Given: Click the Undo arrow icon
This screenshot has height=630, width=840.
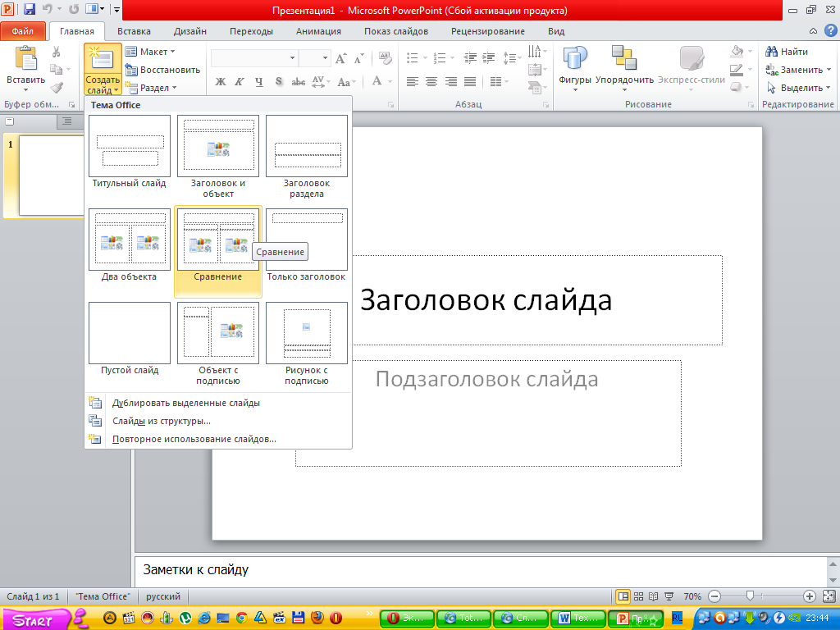Looking at the screenshot, I should 47,9.
